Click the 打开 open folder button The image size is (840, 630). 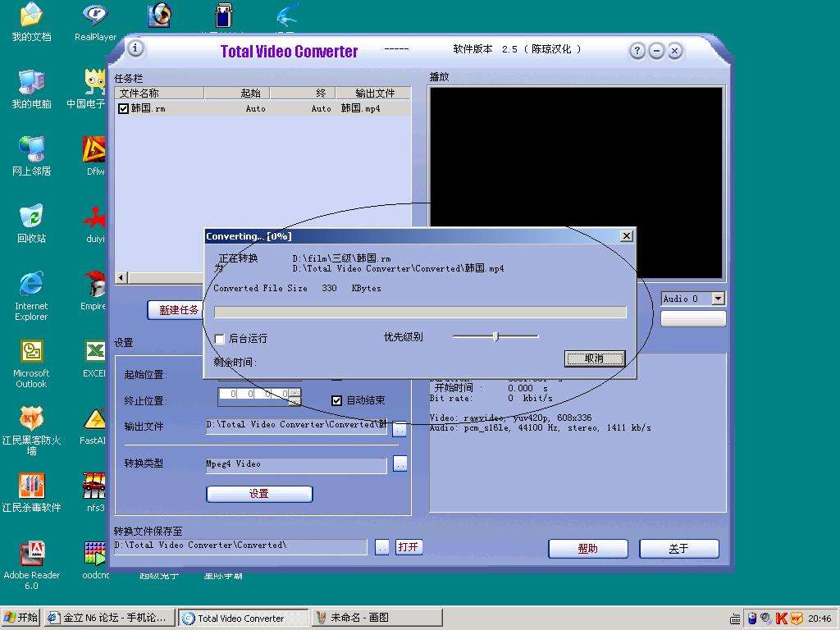point(409,547)
